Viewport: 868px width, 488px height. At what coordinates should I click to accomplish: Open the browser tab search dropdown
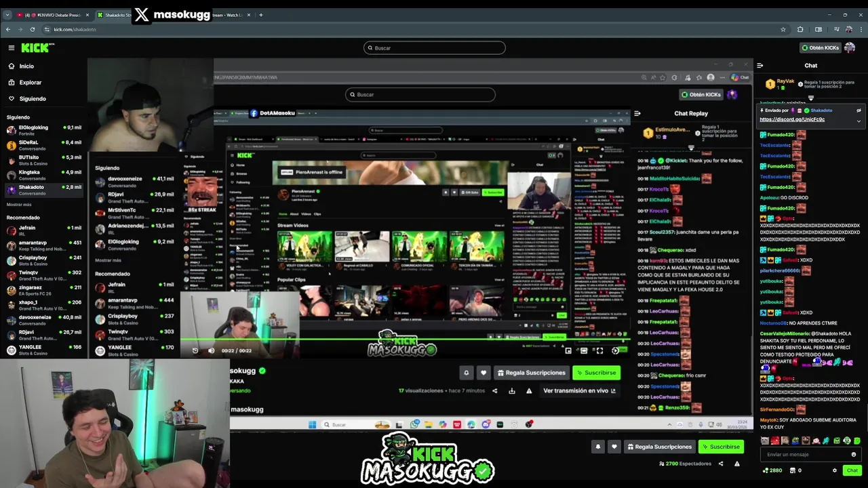point(7,15)
